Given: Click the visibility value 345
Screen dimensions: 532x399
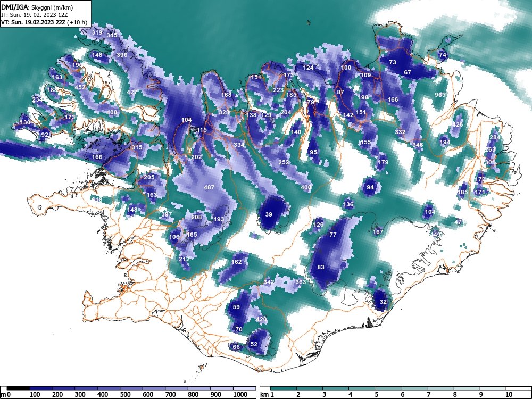Looking at the screenshot, I should [x=112, y=35].
